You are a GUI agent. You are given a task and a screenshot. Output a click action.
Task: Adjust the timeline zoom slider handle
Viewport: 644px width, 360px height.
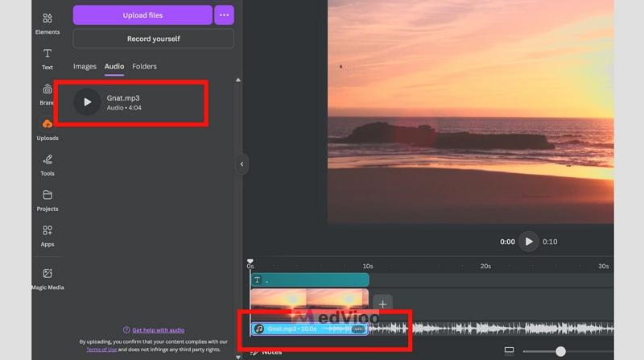coord(560,351)
